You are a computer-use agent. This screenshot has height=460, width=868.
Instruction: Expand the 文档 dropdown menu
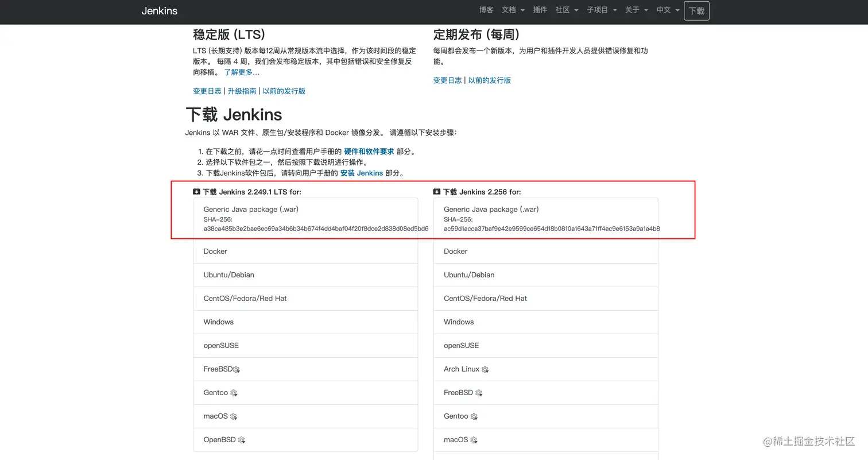point(513,10)
